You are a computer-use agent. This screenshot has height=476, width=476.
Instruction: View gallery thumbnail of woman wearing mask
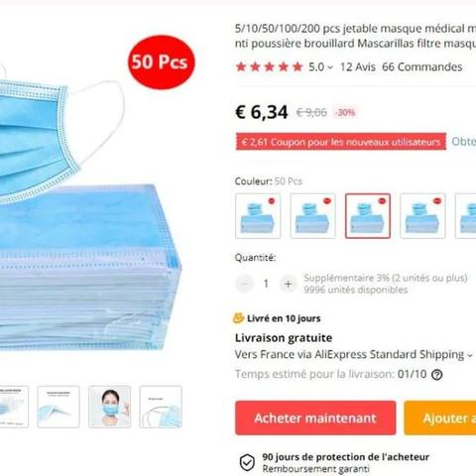[x=109, y=407]
